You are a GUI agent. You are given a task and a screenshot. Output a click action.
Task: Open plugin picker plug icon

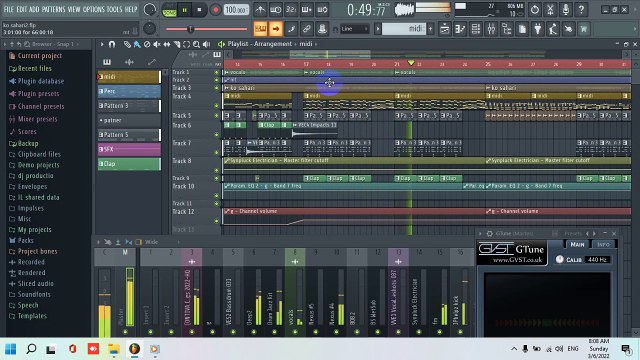click(x=538, y=29)
